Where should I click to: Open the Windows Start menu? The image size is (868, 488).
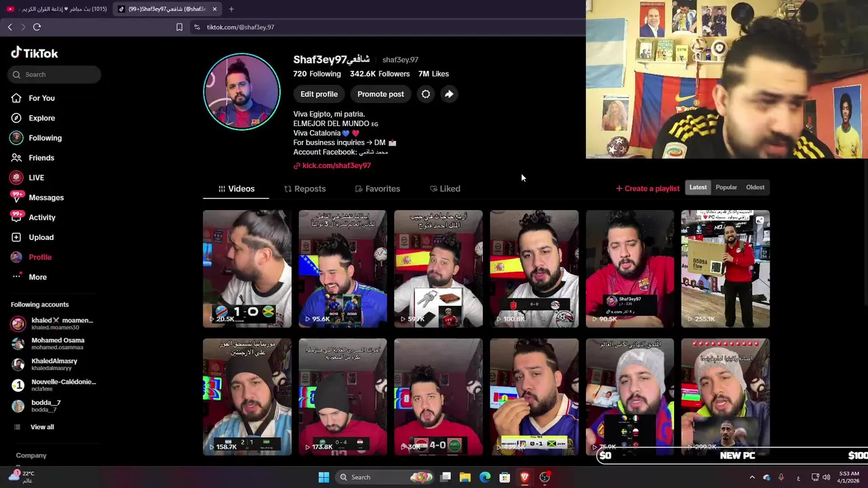point(323,477)
